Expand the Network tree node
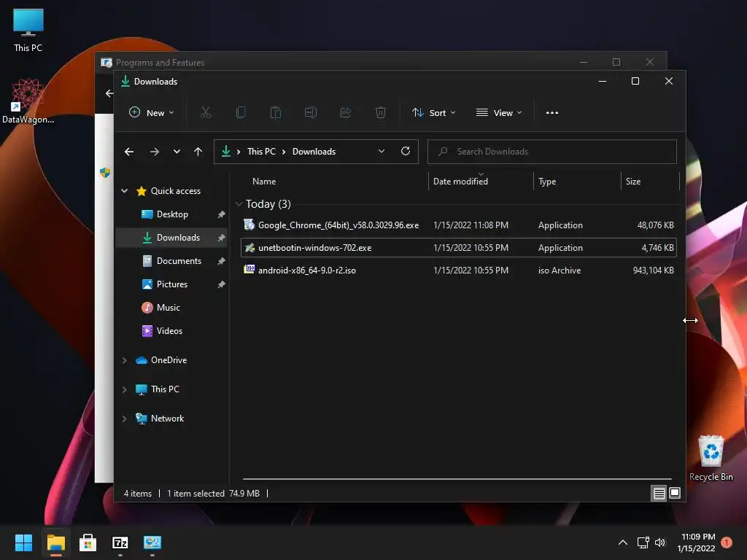 [124, 419]
